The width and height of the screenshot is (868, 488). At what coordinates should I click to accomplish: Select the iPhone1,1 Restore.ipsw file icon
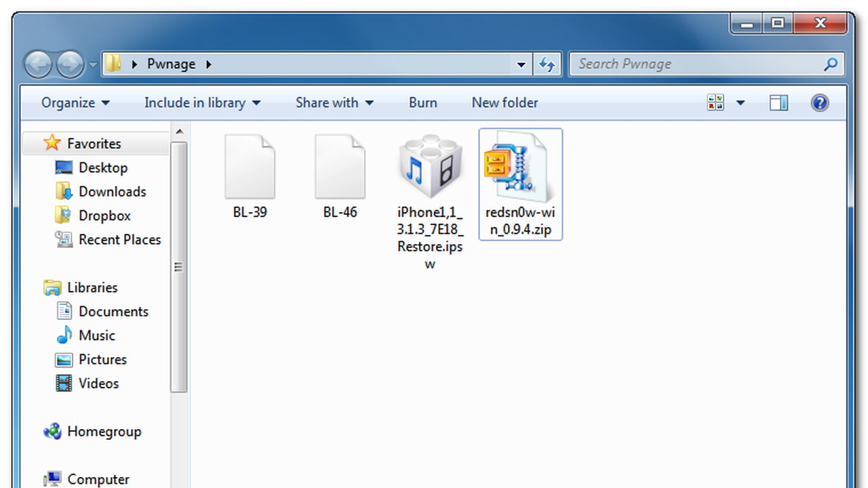[431, 167]
